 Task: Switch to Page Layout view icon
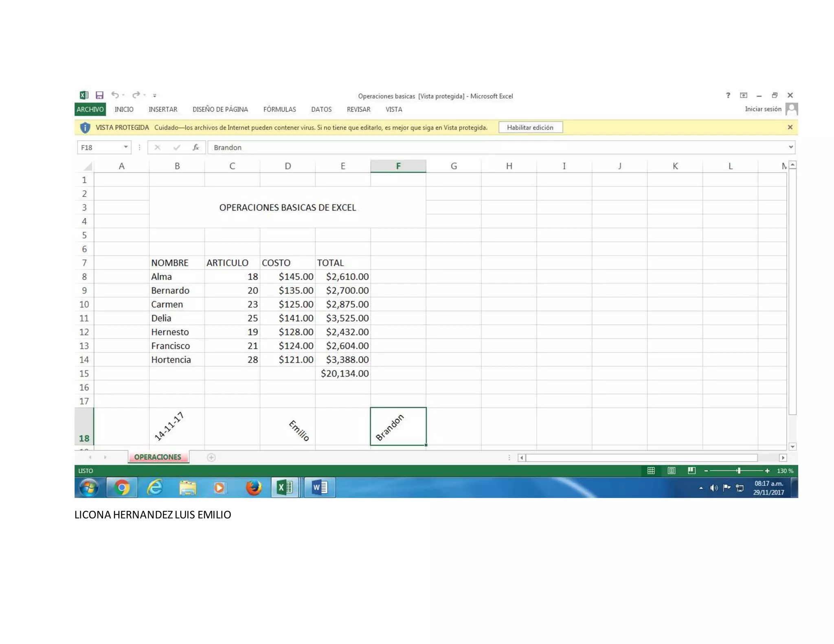[671, 471]
